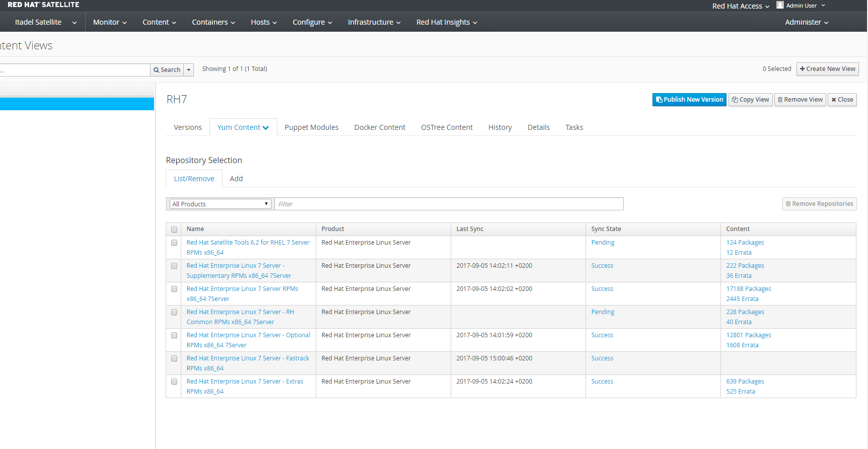Open the Content menu
The width and height of the screenshot is (868, 449).
pos(159,22)
